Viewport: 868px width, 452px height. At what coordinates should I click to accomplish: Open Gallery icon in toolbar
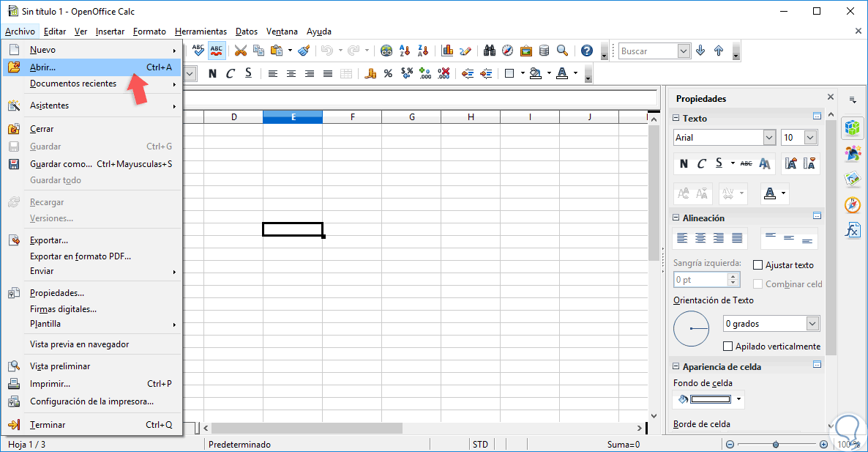526,51
